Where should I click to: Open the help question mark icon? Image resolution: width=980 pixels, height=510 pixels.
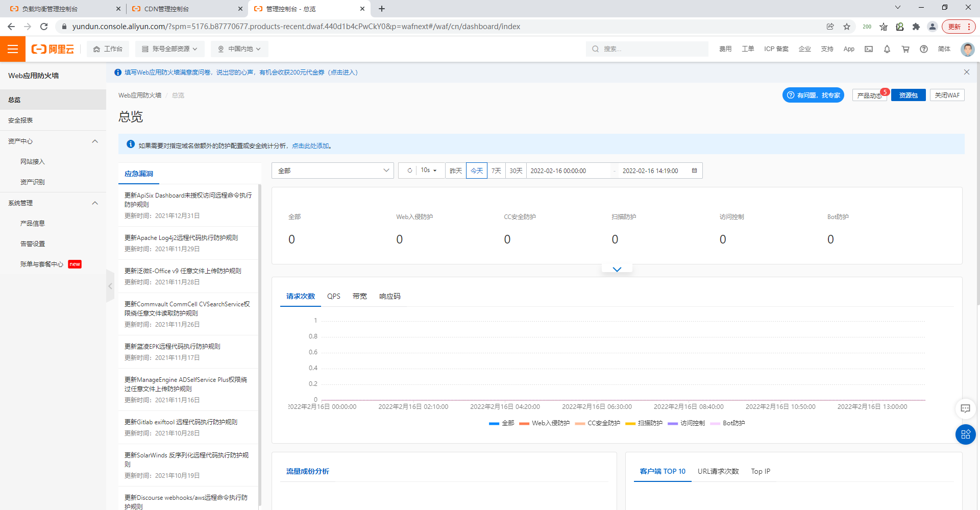(x=924, y=49)
